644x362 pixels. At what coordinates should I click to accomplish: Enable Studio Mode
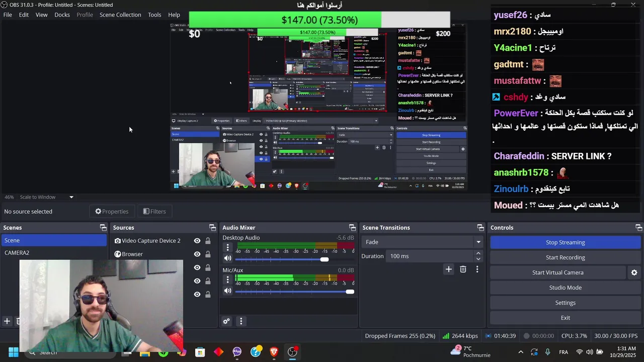pyautogui.click(x=565, y=288)
